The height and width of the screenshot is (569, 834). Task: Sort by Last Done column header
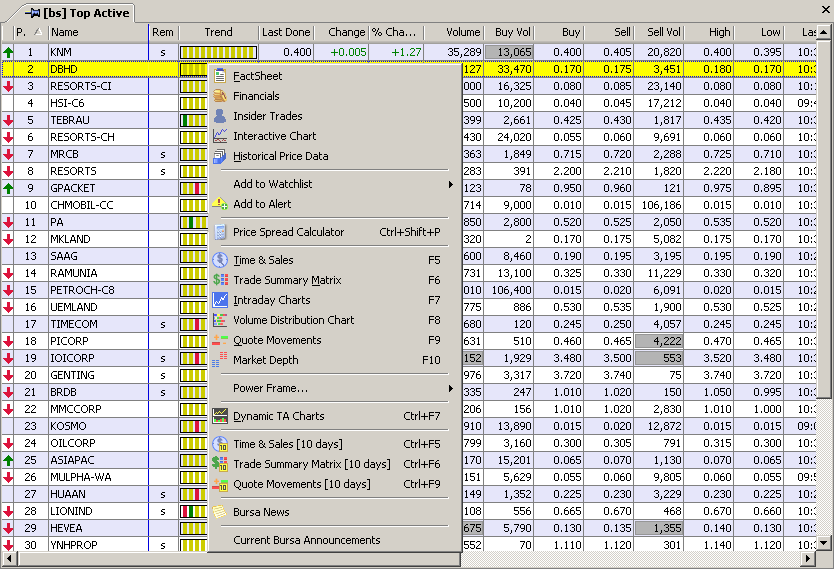click(x=286, y=32)
